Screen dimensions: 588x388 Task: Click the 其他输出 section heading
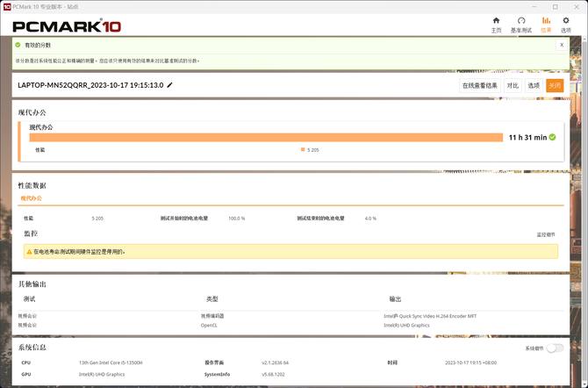32,284
